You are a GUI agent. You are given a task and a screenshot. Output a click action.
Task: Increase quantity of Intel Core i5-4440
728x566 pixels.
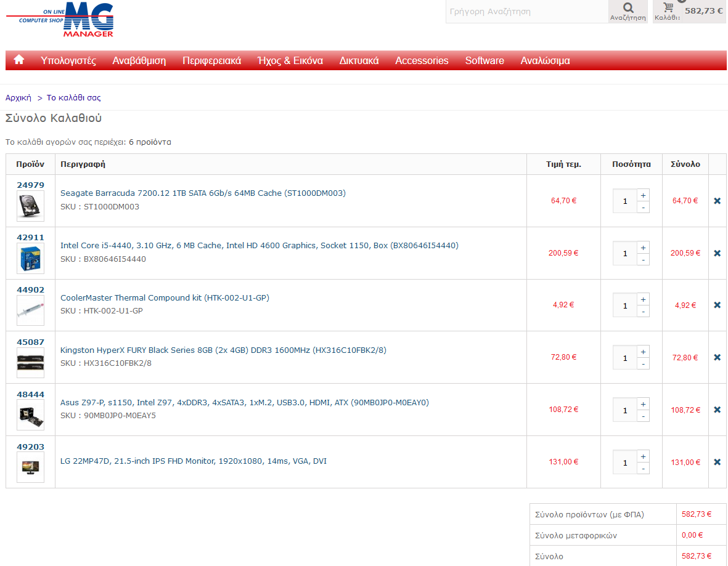pos(643,248)
